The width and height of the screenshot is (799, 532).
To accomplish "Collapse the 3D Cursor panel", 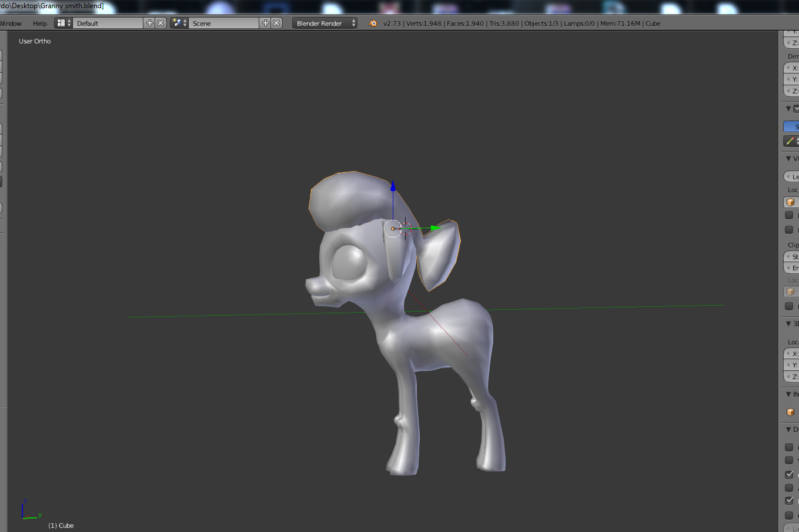I will click(x=788, y=324).
